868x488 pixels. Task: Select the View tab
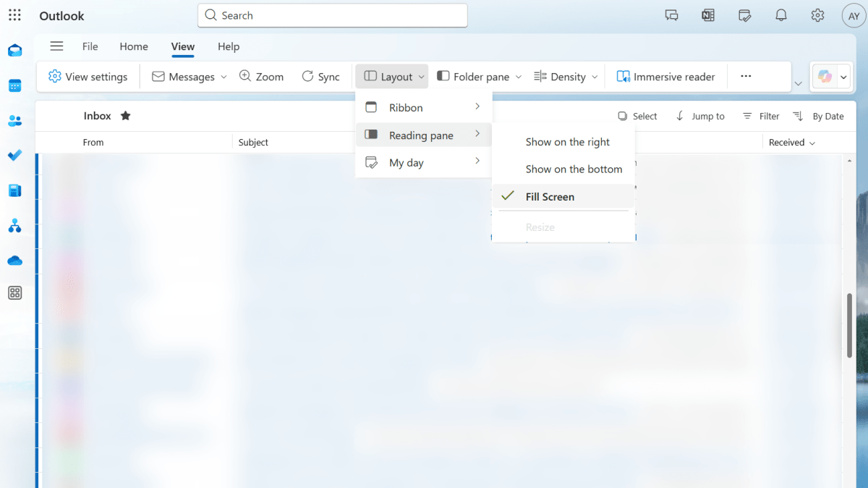pos(183,46)
